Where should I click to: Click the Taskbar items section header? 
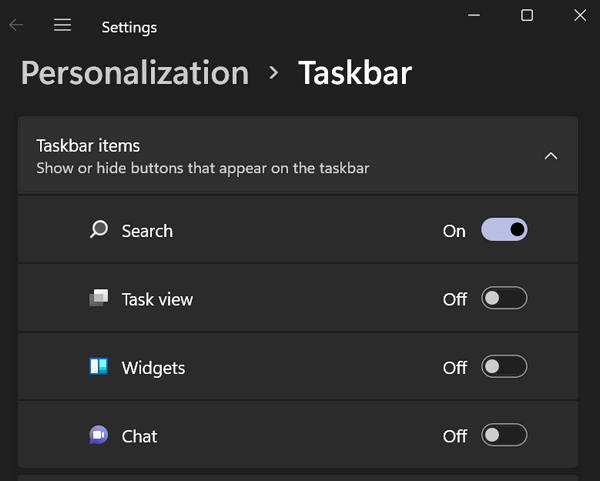click(x=298, y=156)
